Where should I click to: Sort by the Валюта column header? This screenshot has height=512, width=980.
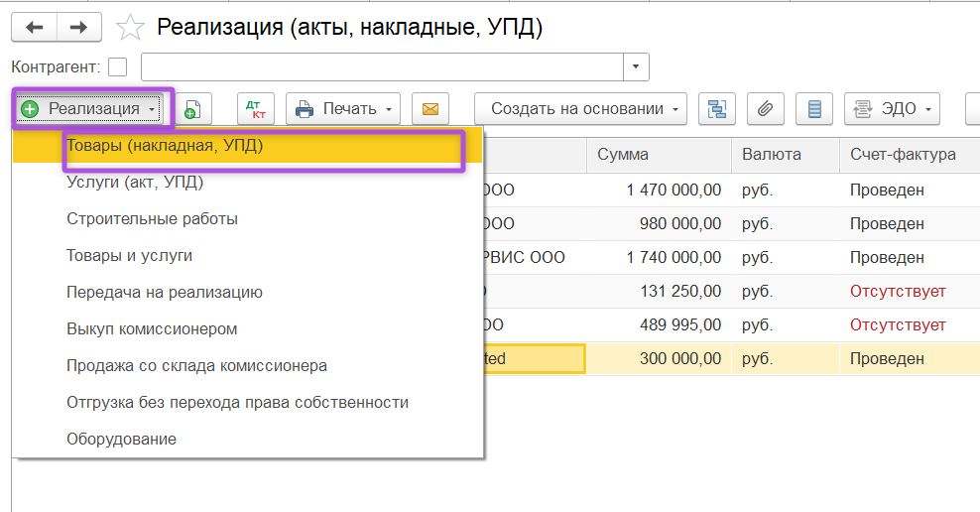click(x=785, y=155)
